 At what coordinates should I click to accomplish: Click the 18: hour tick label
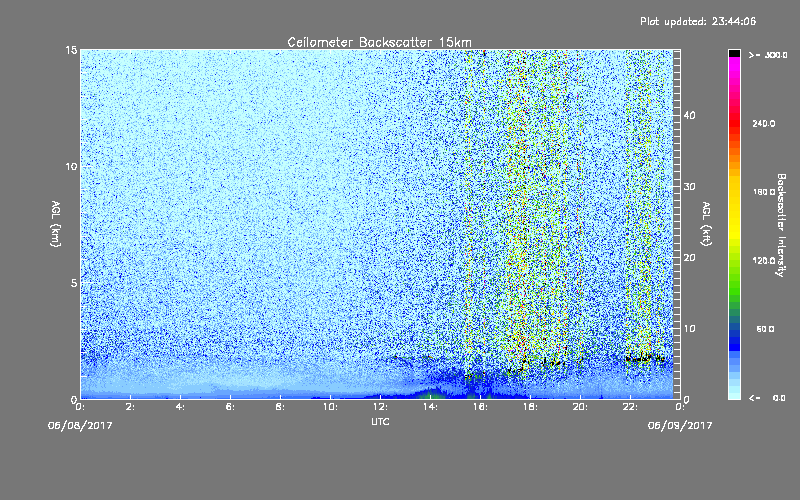[531, 407]
